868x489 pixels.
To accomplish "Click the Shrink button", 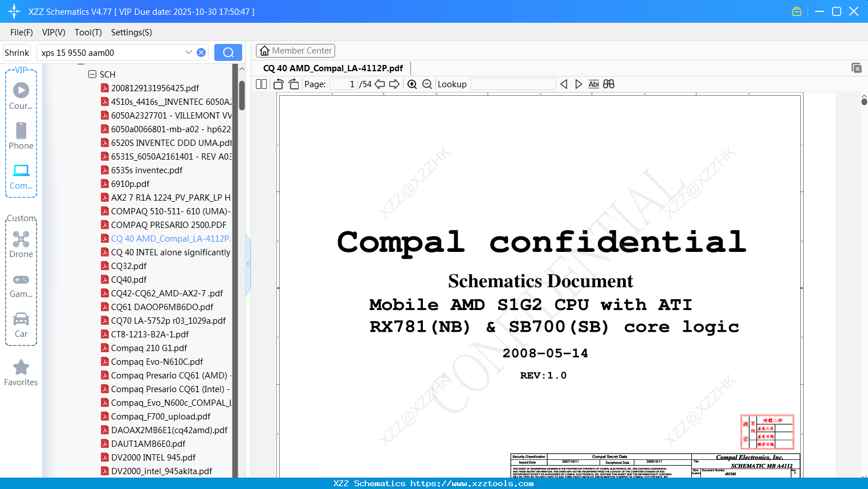I will (x=17, y=52).
